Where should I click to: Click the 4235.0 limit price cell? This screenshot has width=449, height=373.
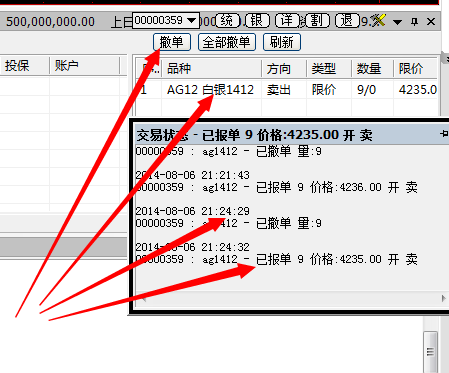coord(418,90)
